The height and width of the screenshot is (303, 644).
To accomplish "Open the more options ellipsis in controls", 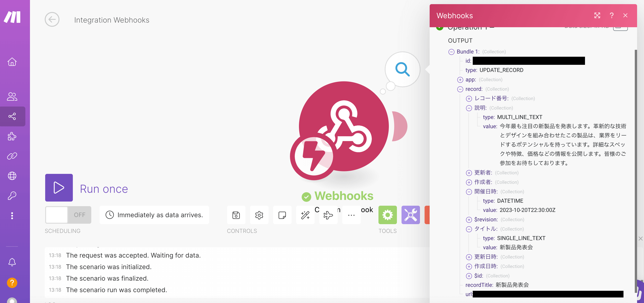I will (x=351, y=215).
